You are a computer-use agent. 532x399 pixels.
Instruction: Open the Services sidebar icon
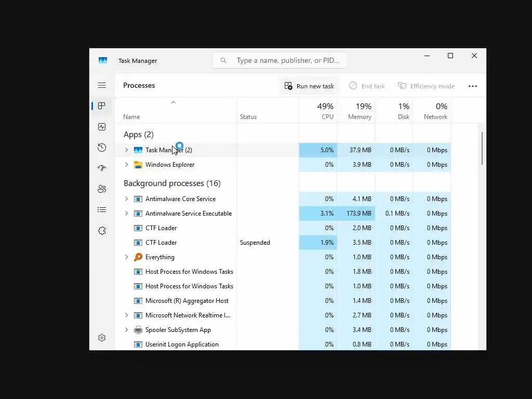coord(102,231)
